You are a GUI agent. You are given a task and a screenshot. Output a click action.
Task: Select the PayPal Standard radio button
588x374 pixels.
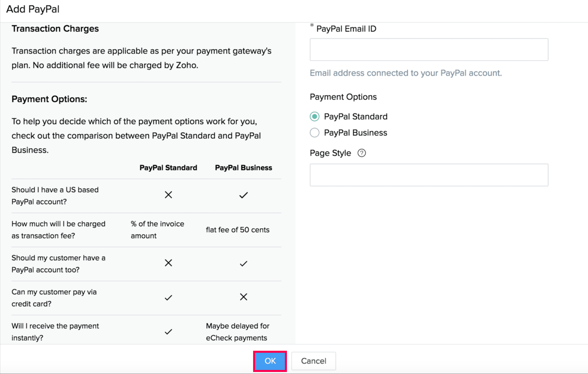[314, 117]
